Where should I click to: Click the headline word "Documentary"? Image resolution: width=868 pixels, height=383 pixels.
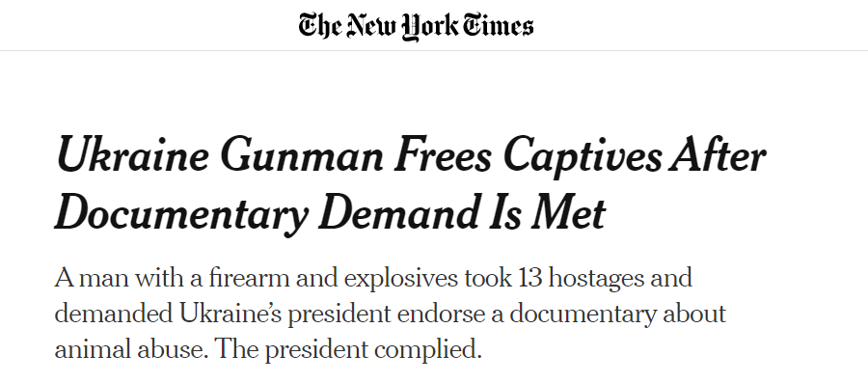181,215
